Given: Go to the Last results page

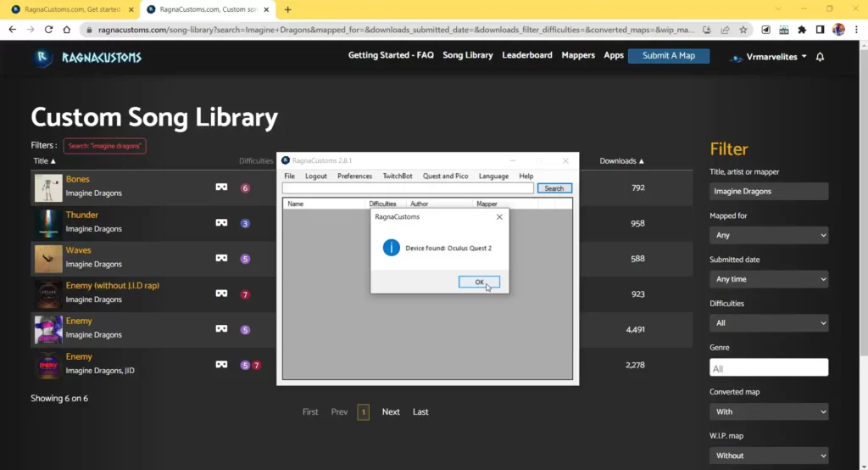Looking at the screenshot, I should click(x=420, y=411).
